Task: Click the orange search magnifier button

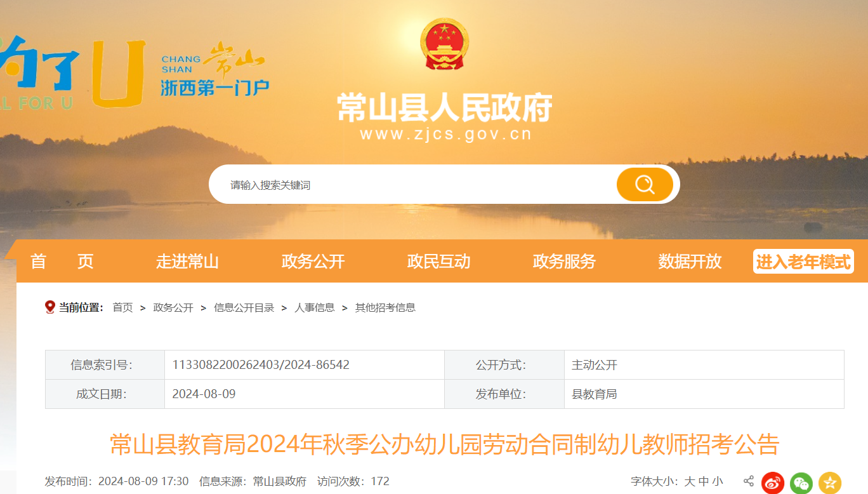Action: (x=645, y=184)
